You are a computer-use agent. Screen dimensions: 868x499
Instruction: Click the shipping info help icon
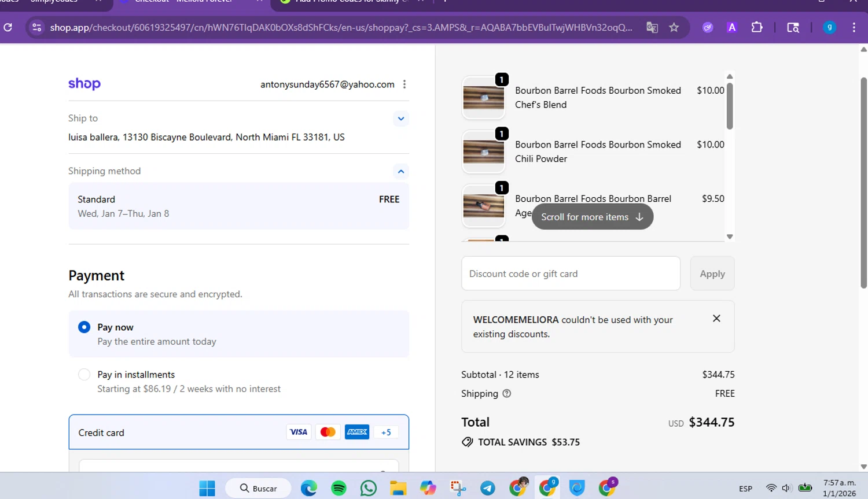(507, 393)
